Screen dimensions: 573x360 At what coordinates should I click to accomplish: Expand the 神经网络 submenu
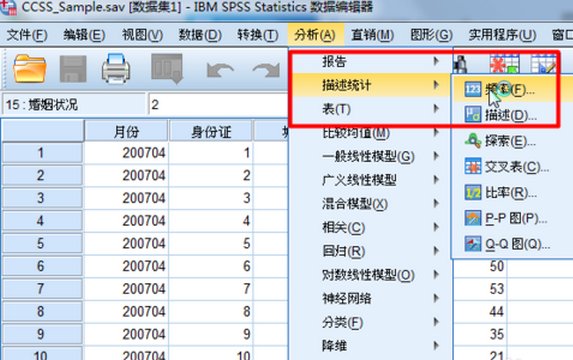(x=371, y=299)
